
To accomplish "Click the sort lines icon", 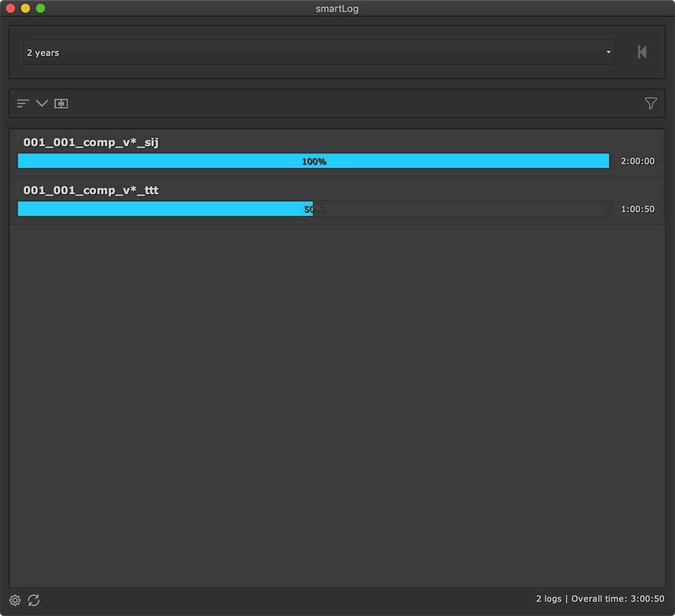I will [23, 104].
